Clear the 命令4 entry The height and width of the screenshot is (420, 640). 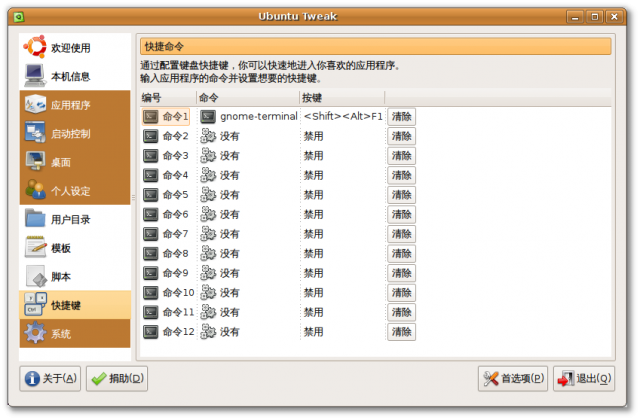click(x=401, y=176)
